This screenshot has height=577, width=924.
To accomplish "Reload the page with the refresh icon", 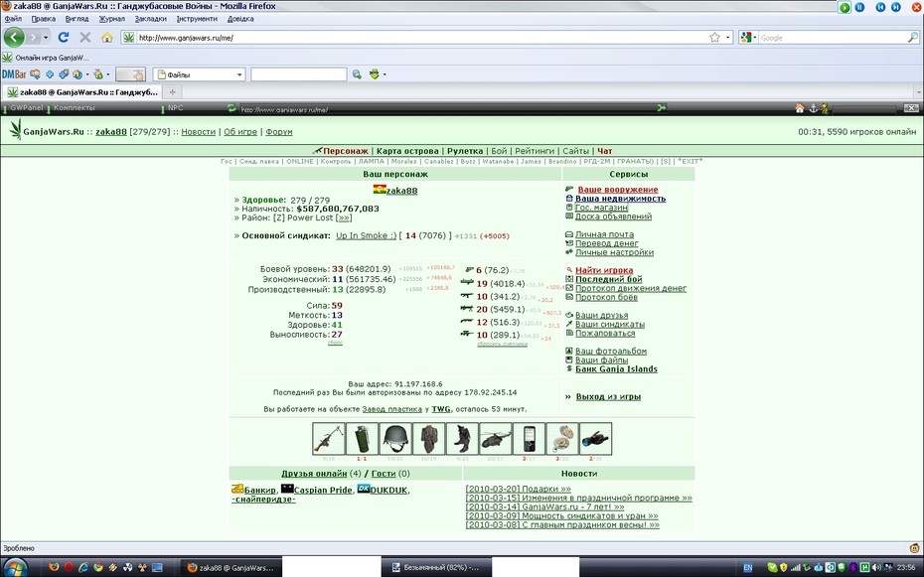I will [x=64, y=37].
